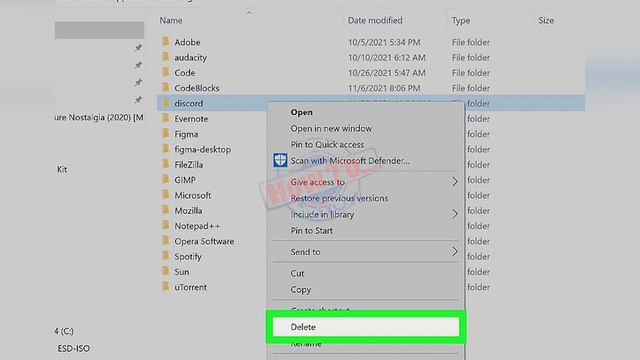Sort by the Size column header
The image size is (640, 360).
click(546, 20)
